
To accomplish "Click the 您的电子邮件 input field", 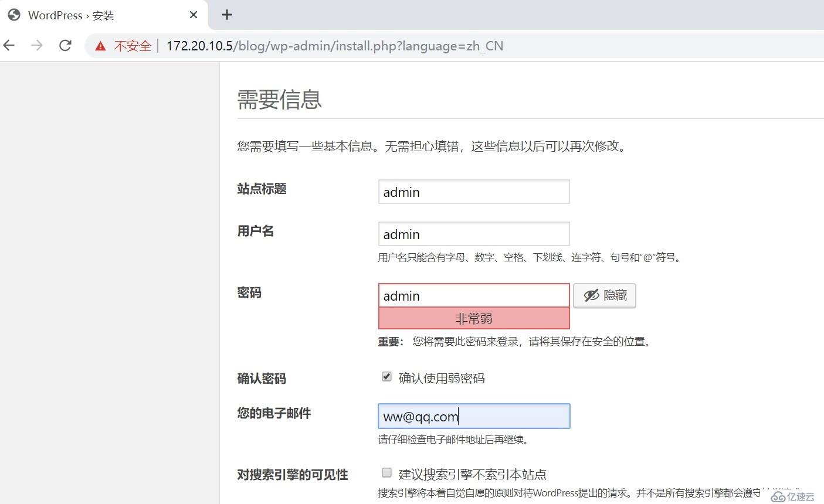I will pos(474,416).
